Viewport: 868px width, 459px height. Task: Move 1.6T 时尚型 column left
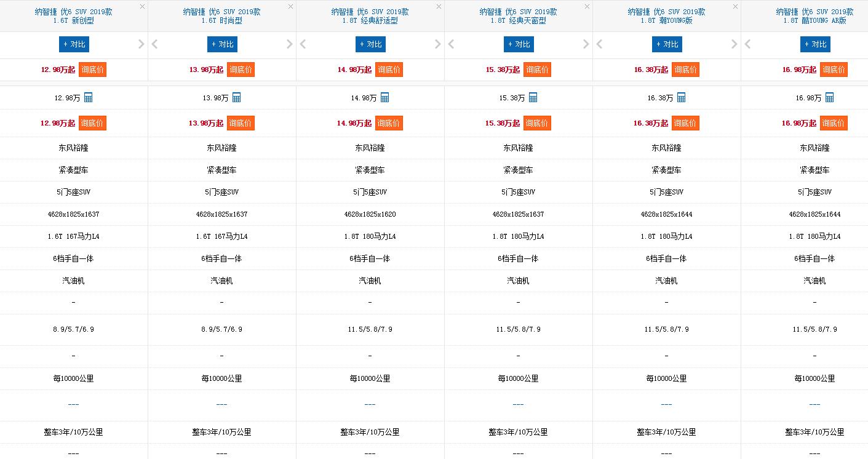[x=155, y=44]
